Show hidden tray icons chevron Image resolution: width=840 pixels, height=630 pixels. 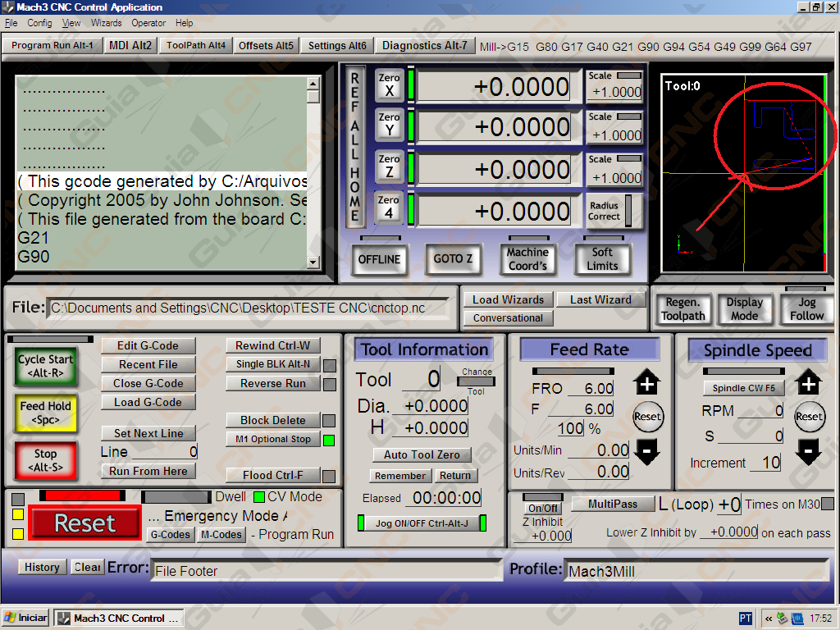pos(768,619)
